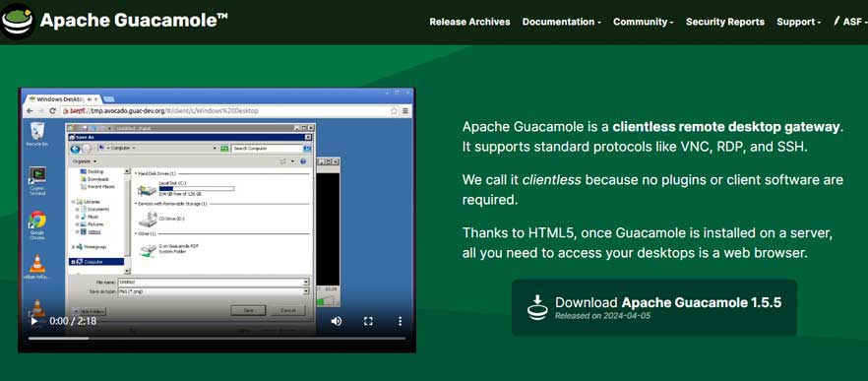Open Release Archives page

click(x=469, y=22)
